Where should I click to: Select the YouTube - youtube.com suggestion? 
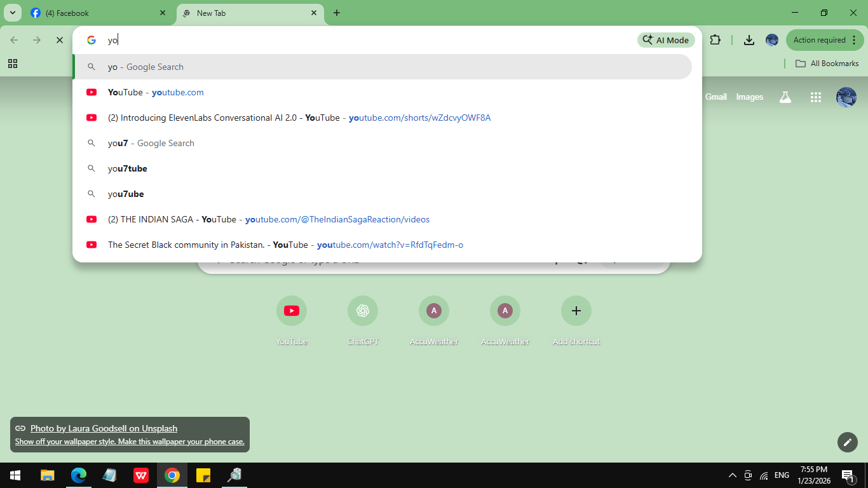coord(156,92)
